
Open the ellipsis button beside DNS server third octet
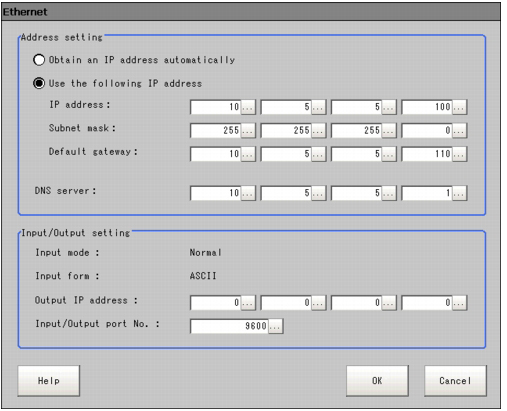point(389,193)
